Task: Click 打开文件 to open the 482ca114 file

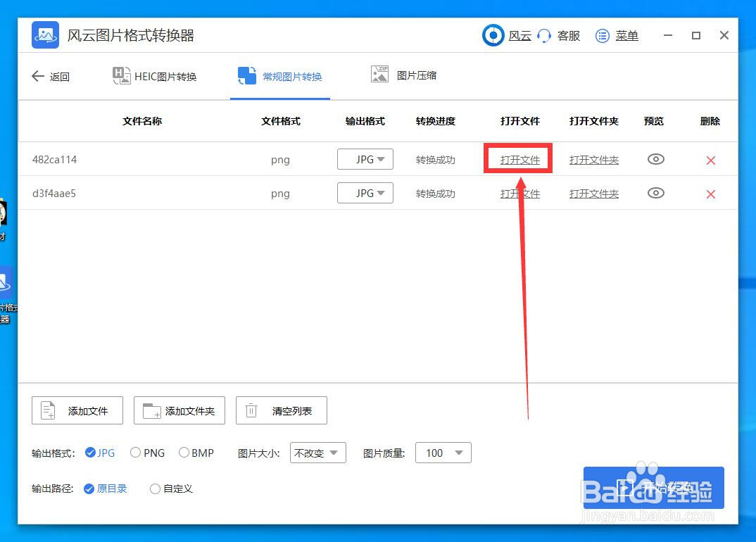Action: pyautogui.click(x=519, y=159)
